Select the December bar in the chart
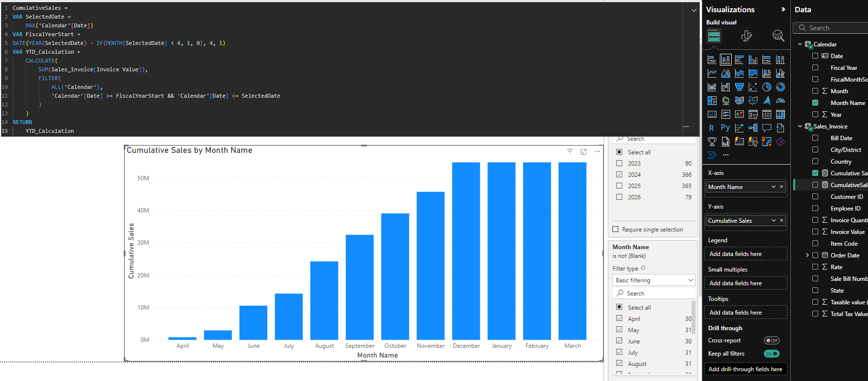Screen dimensions: 868x381 466,251
